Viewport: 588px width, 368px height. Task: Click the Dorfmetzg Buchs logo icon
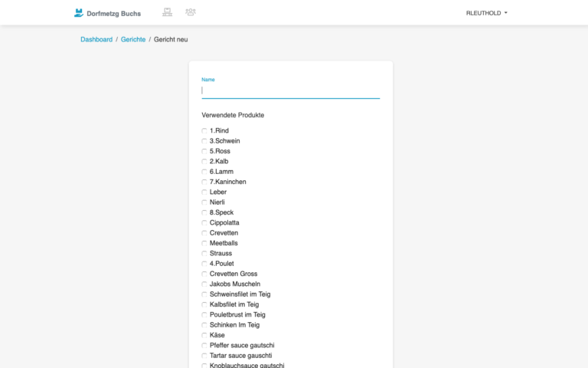click(78, 13)
